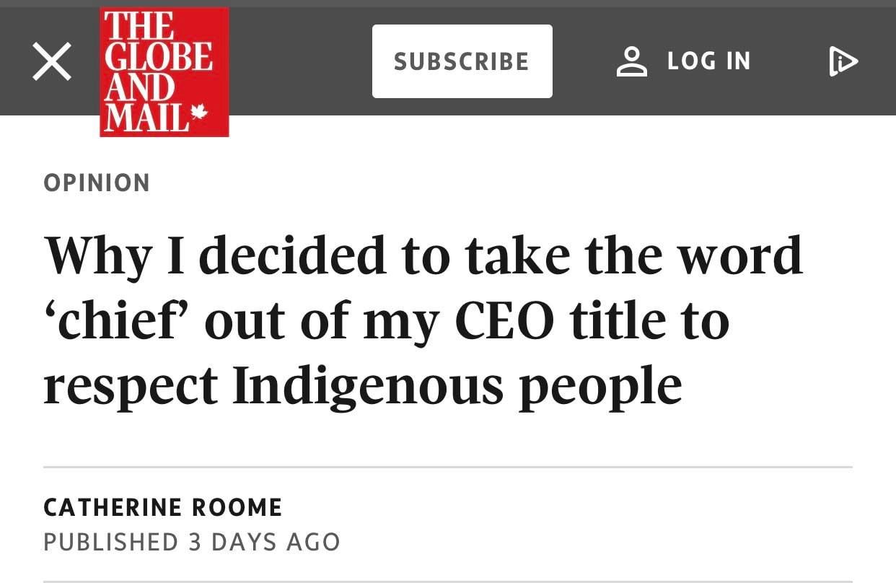896x588 pixels.
Task: Click the PUBLISHED 3 DAYS AGO timestamp
Action: pyautogui.click(x=192, y=542)
